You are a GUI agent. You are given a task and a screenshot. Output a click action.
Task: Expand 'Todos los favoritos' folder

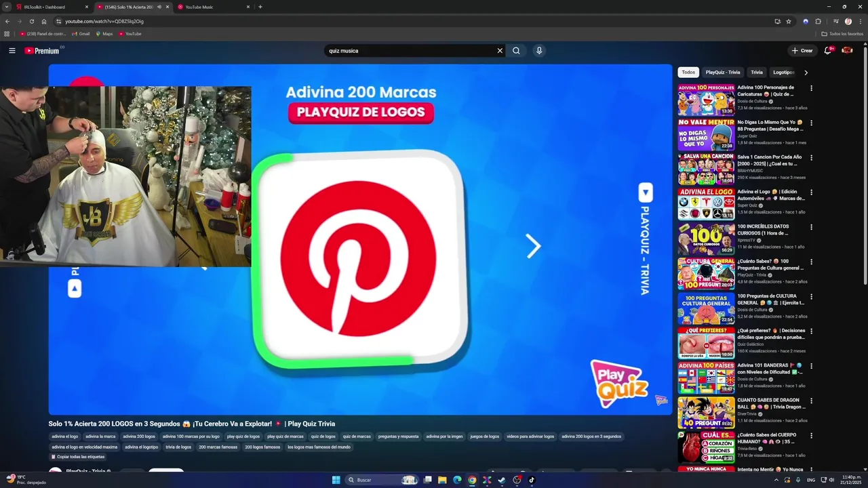tap(842, 34)
